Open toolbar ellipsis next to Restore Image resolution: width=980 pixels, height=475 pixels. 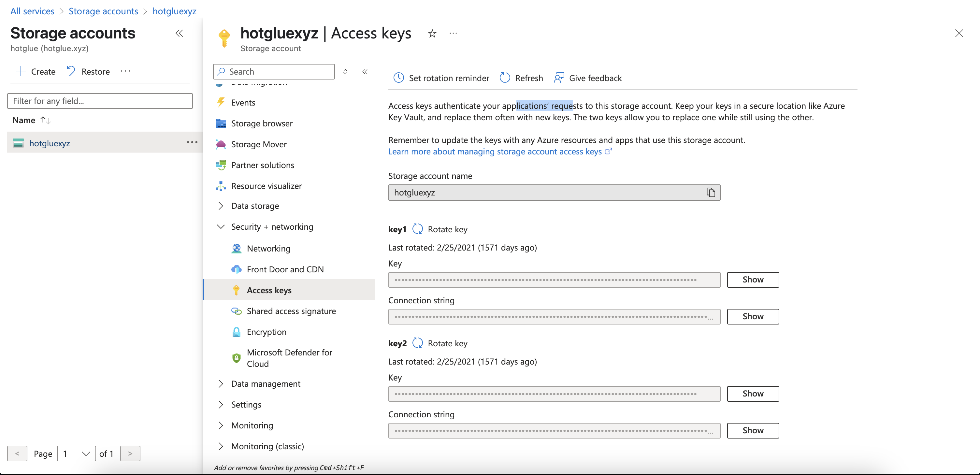pos(125,71)
